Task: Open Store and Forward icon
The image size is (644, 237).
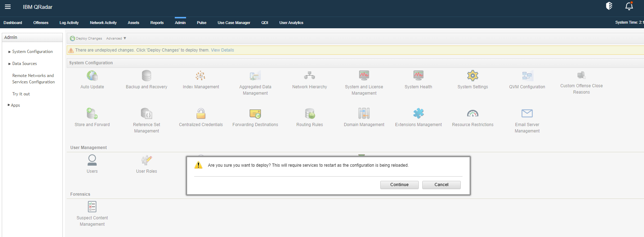Action: (92, 113)
